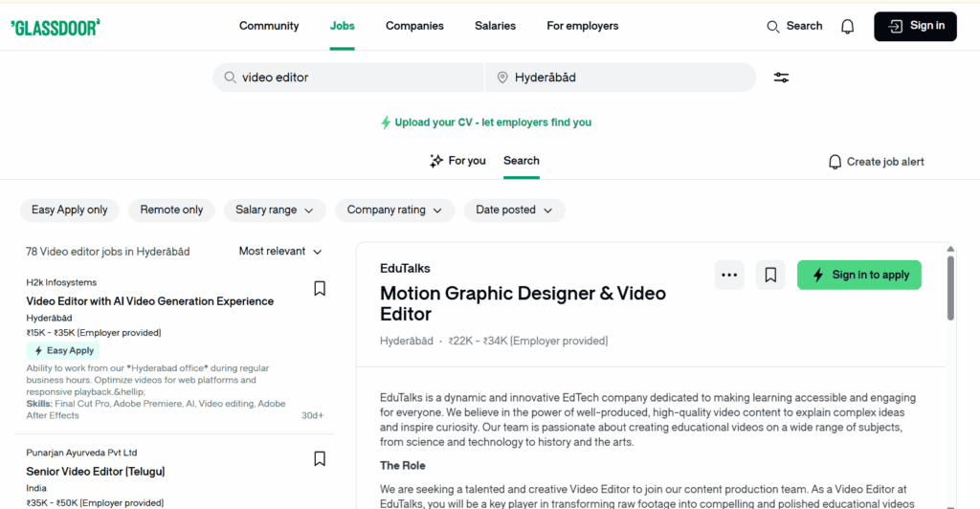Click the EduTalks company name
Image resolution: width=980 pixels, height=509 pixels.
tap(405, 269)
